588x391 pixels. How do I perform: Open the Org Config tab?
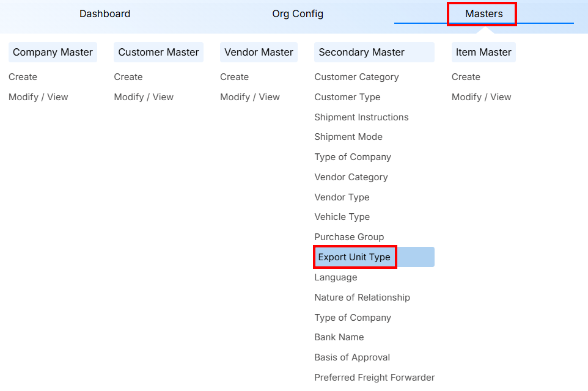[298, 13]
